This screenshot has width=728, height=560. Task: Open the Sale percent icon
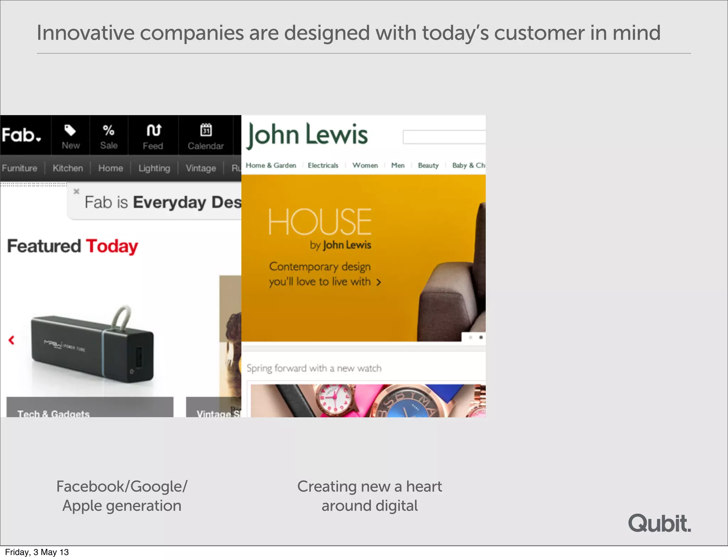point(109,131)
